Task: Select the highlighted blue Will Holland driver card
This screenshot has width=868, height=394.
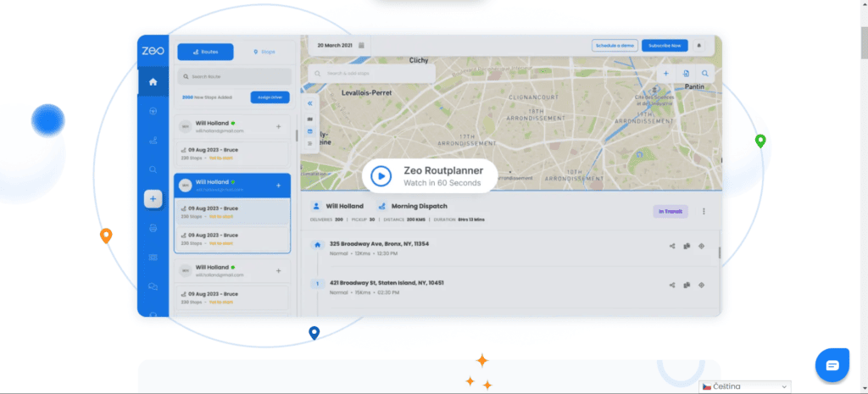Action: click(x=232, y=186)
